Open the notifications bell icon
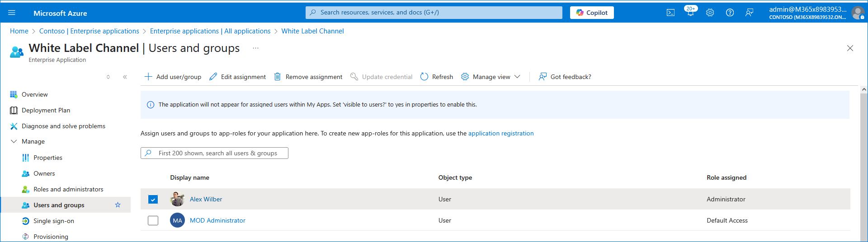Image resolution: width=868 pixels, height=242 pixels. (x=690, y=13)
